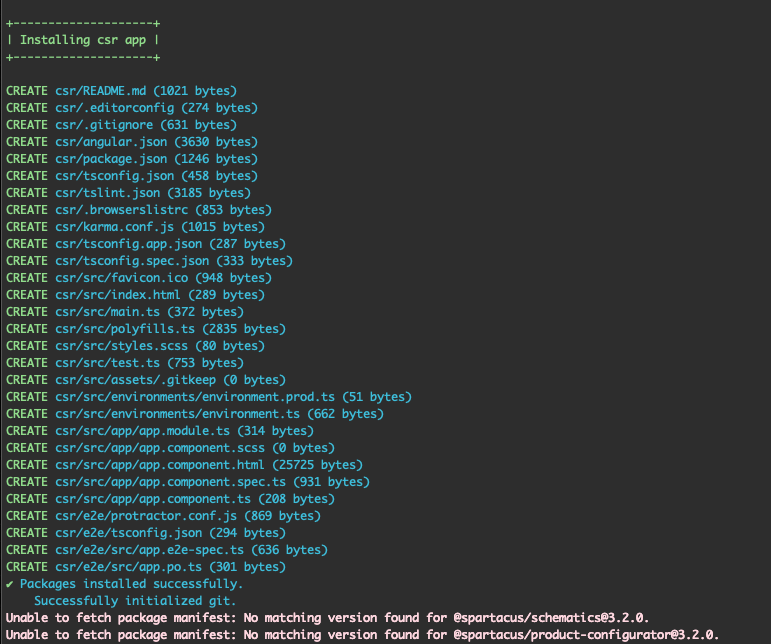Click the app.component.scss line
Viewport: 771px width, 644px height.
pyautogui.click(x=171, y=448)
